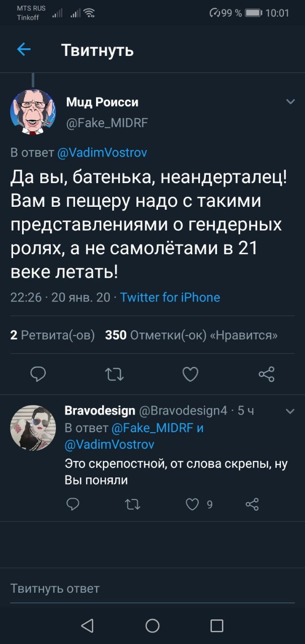
Task: Reply to the Мид Роисси tweet
Action: pyautogui.click(x=38, y=374)
